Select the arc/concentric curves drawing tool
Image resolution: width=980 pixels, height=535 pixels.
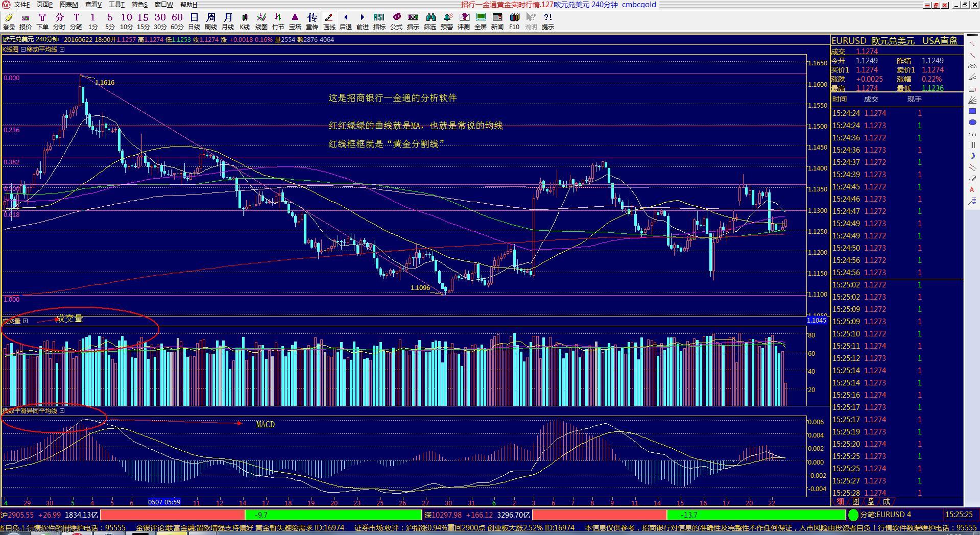coord(972,66)
